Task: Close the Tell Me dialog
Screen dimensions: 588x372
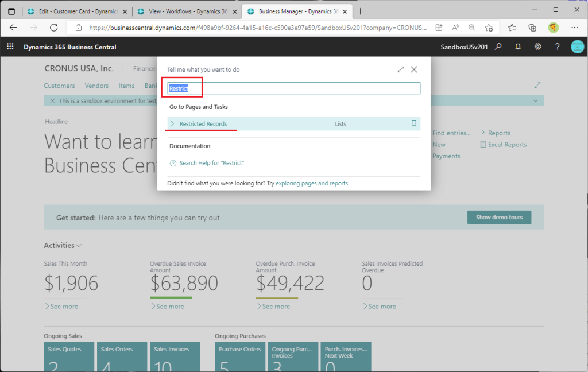Action: (414, 69)
